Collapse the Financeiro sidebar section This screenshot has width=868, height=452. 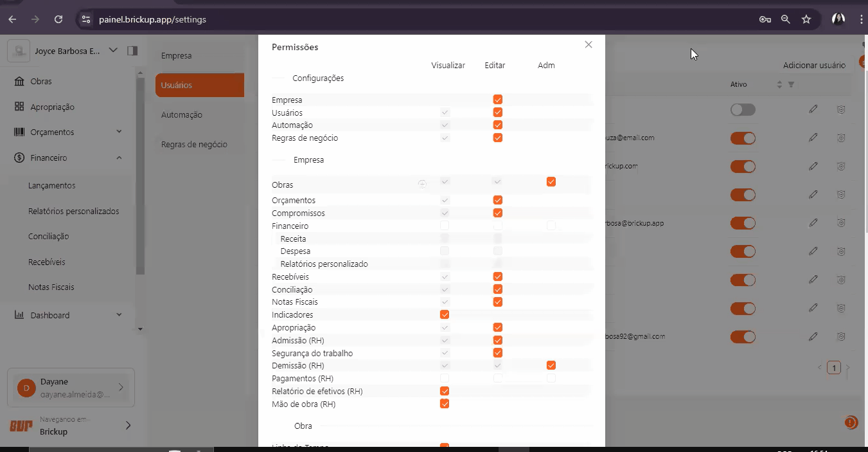coord(119,158)
